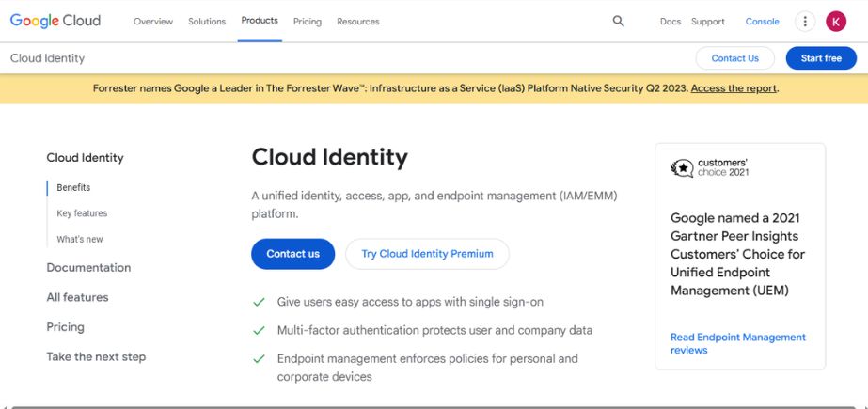
Task: Click the Customers' Choice 2021 badge
Action: click(710, 167)
